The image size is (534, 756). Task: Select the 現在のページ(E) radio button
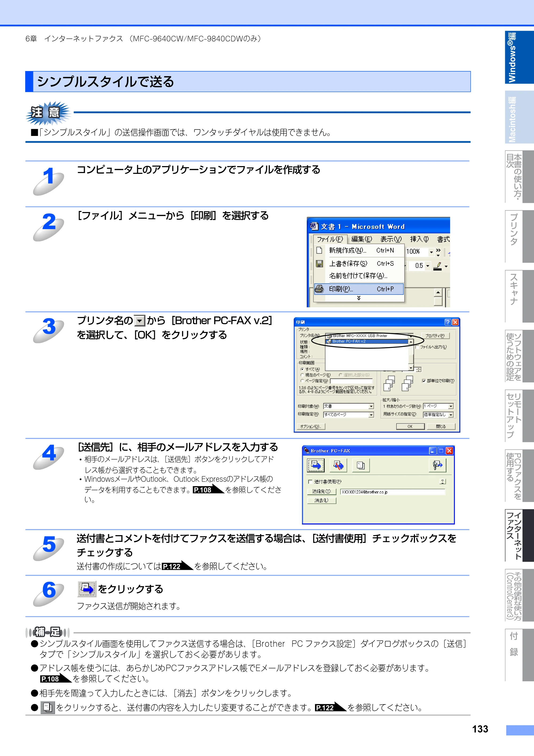coord(302,375)
